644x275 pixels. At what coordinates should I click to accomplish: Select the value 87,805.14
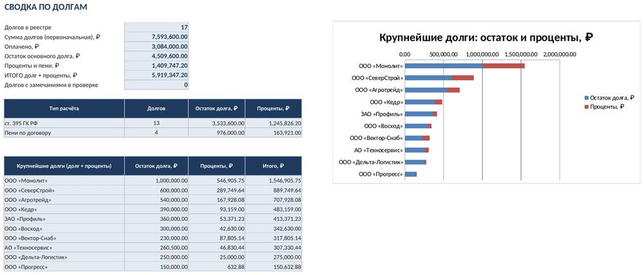point(217,238)
